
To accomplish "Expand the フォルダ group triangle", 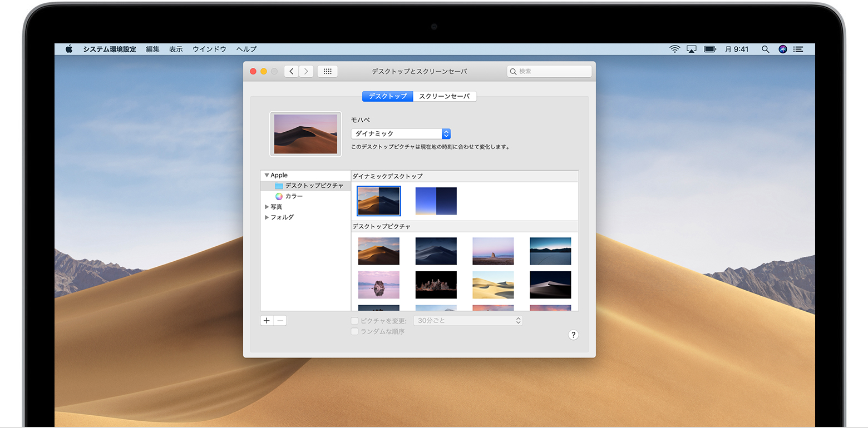I will pyautogui.click(x=267, y=217).
